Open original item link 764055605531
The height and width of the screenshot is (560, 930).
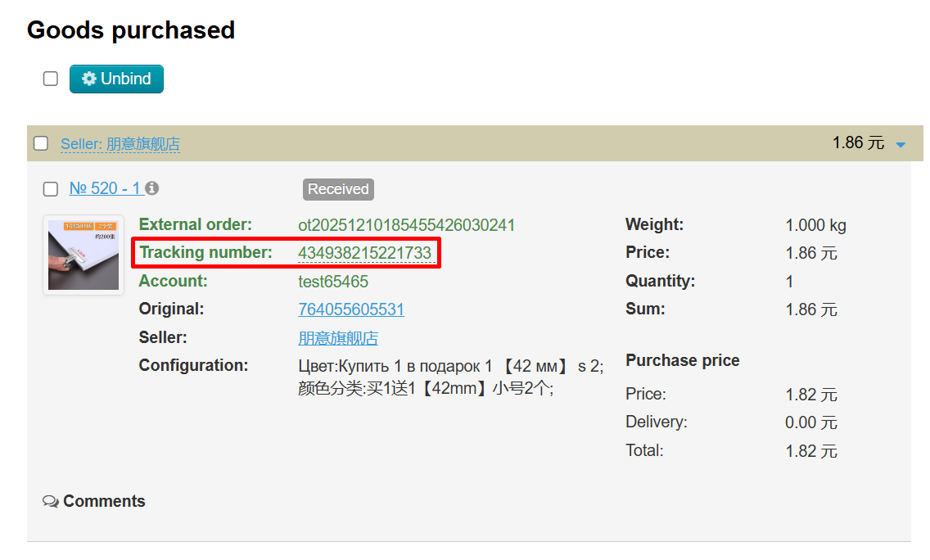[351, 309]
